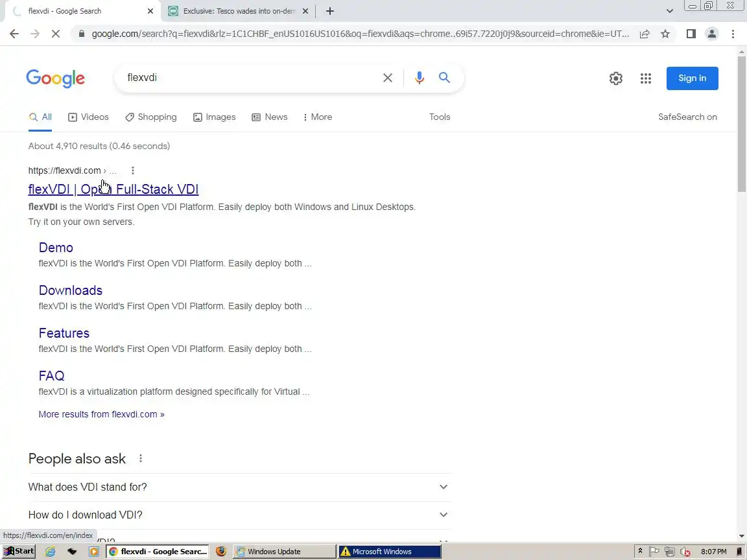Open search Tools
The width and height of the screenshot is (747, 560).
click(x=439, y=117)
